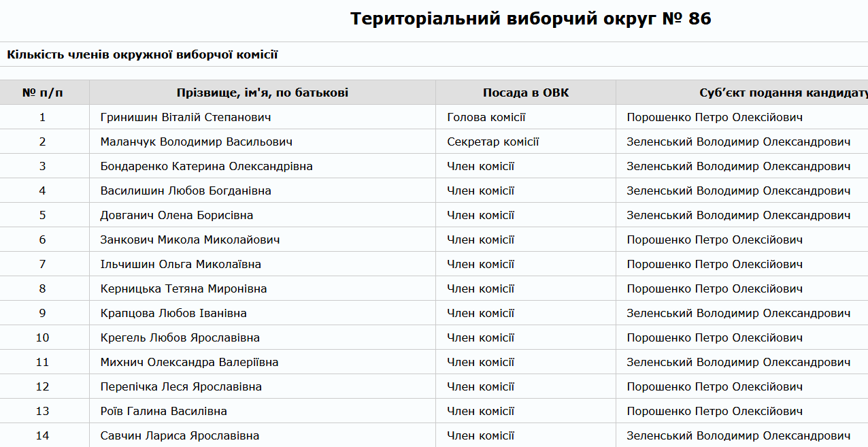This screenshot has height=447, width=868.
Task: Click the 'Секретар комісії' position cell
Action: [493, 142]
